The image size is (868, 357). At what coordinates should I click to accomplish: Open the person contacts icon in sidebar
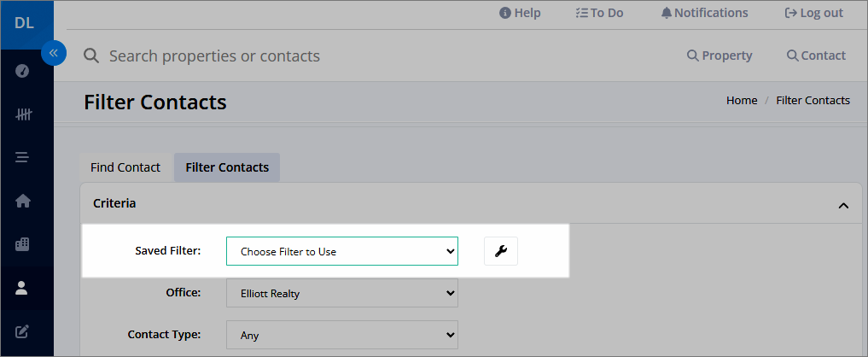pos(22,287)
